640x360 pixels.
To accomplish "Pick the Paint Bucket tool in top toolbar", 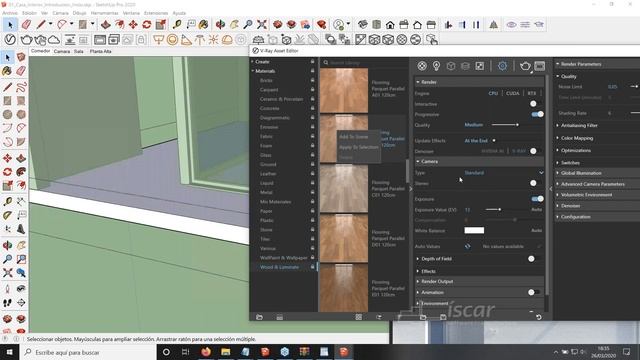I will click(203, 24).
